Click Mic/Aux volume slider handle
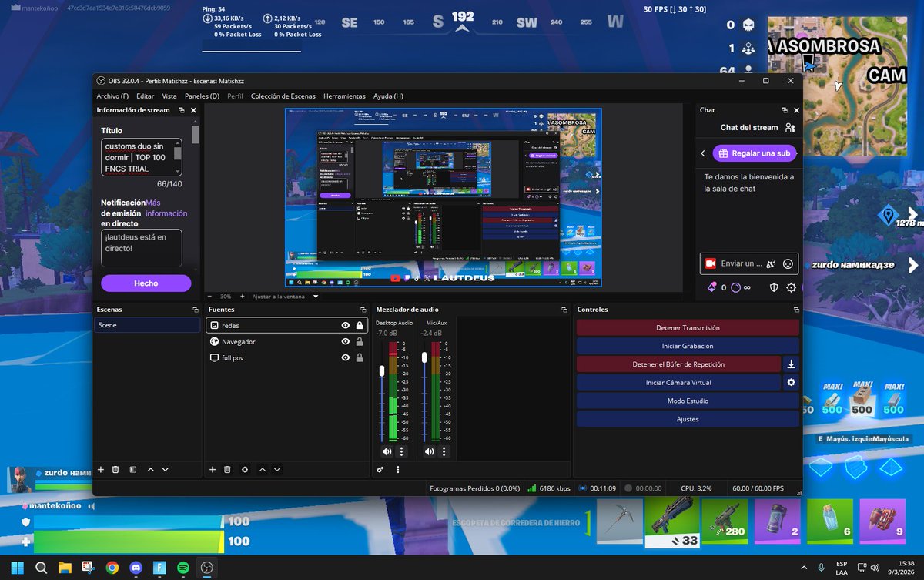The height and width of the screenshot is (580, 924). [423, 357]
